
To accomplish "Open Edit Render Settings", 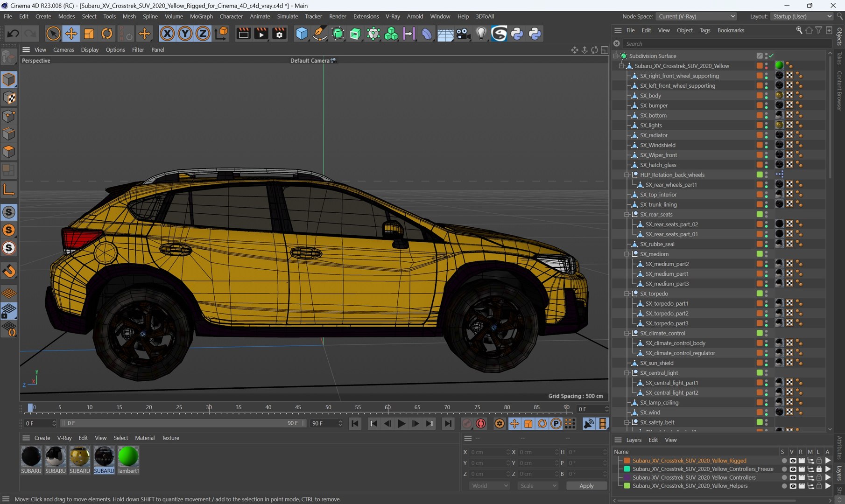I will click(x=279, y=34).
